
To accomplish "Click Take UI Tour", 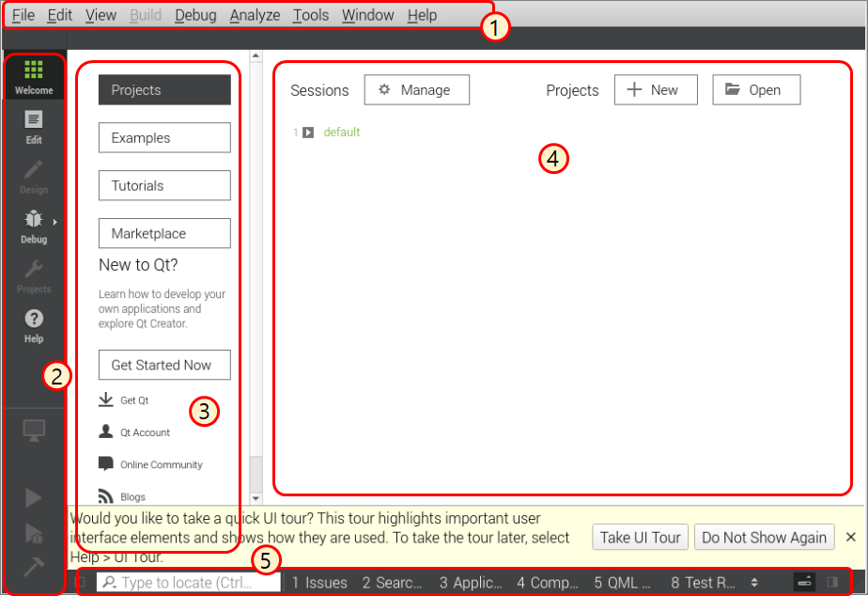I will pos(641,538).
